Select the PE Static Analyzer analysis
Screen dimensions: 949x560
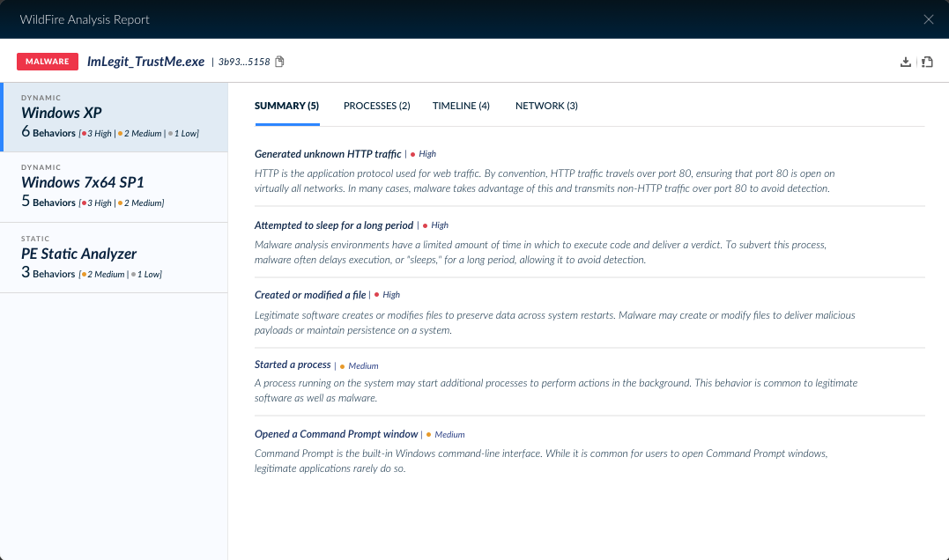tap(114, 258)
